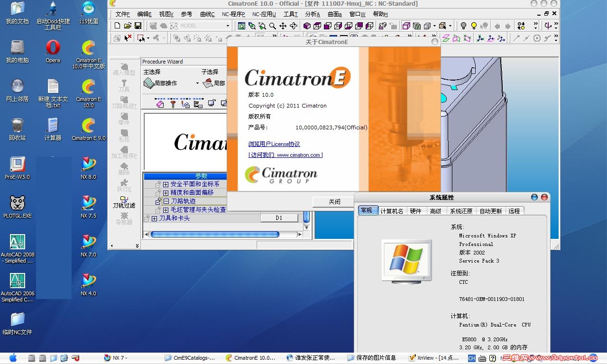Click the D1 tool button

tap(279, 218)
